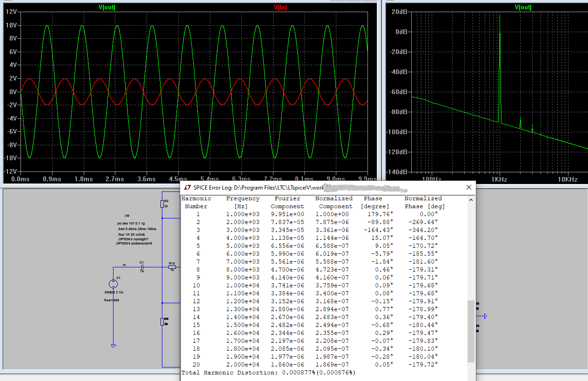Click the output port arrow symbol
Viewport: 588px width, 381px height.
pyautogui.click(x=484, y=316)
